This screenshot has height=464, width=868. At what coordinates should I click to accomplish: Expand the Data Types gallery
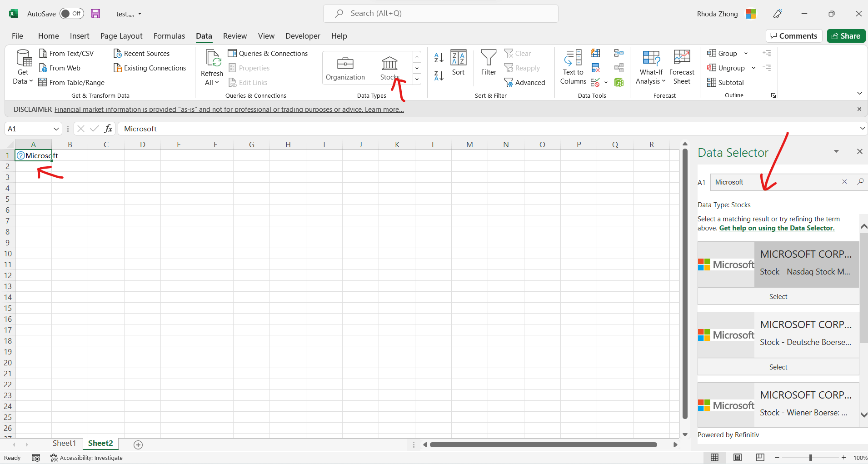[x=417, y=79]
